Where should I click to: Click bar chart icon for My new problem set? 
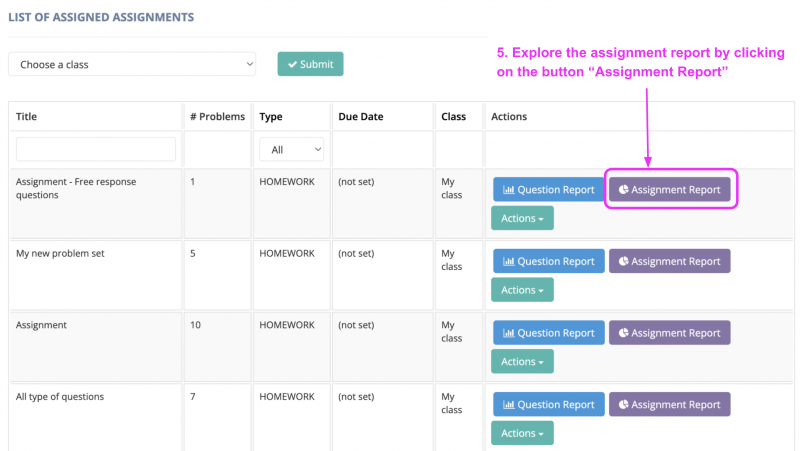507,262
